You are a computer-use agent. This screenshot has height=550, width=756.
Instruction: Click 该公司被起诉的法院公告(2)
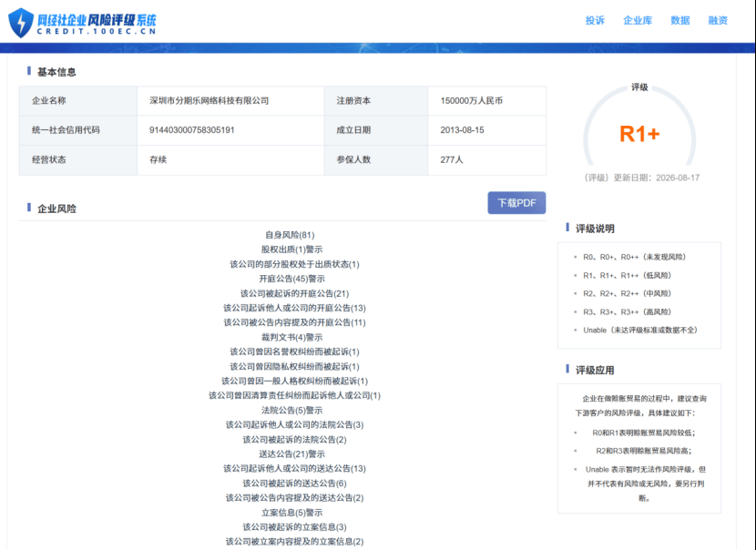click(294, 440)
